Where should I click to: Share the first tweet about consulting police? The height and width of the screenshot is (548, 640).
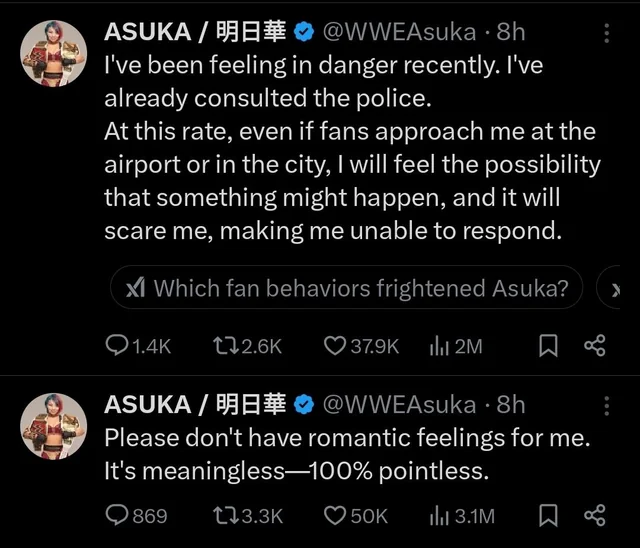pyautogui.click(x=595, y=346)
